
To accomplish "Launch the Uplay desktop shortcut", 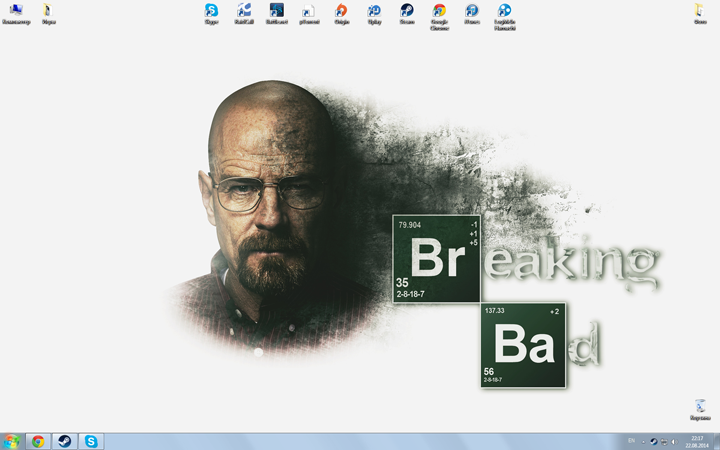I will [x=374, y=14].
